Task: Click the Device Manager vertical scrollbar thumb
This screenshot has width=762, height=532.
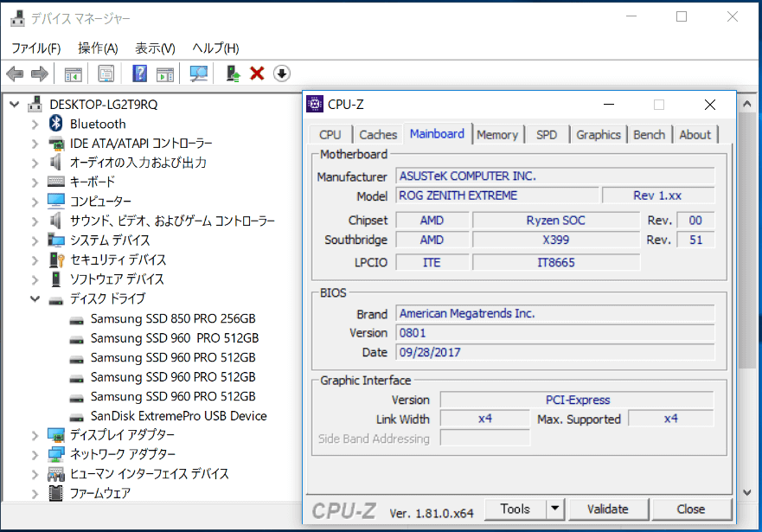Action: point(747,240)
